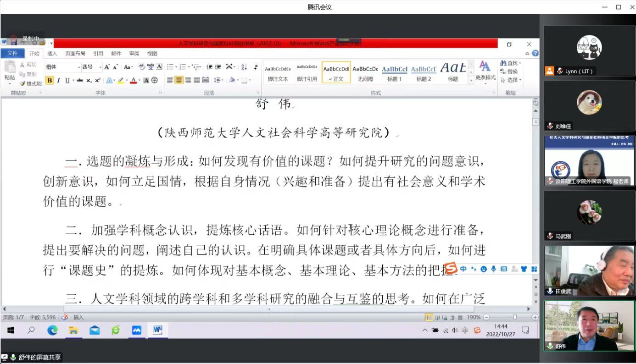Click the clear formatting icon
Screen dimensions: 636x364
tap(142, 67)
